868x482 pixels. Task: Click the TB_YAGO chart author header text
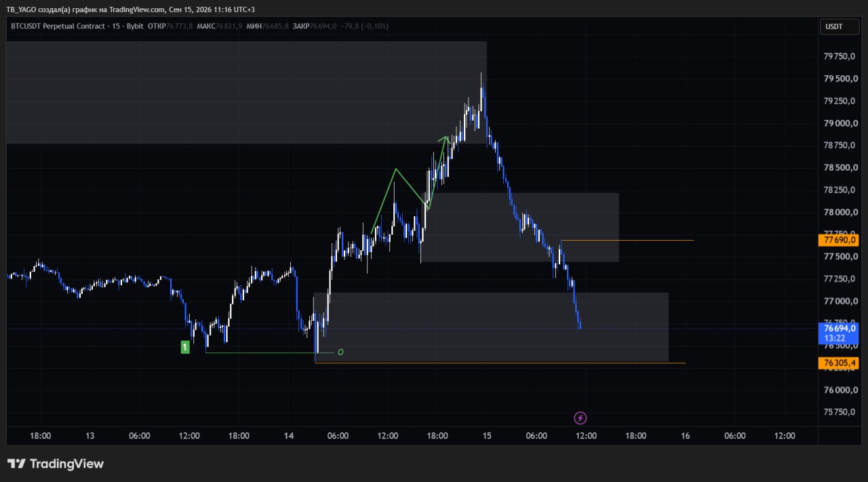131,9
